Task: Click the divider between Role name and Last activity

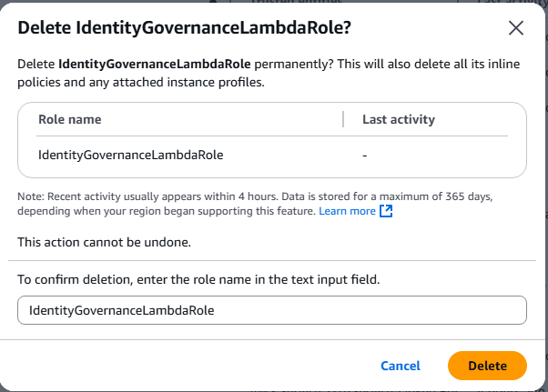Action: [343, 119]
